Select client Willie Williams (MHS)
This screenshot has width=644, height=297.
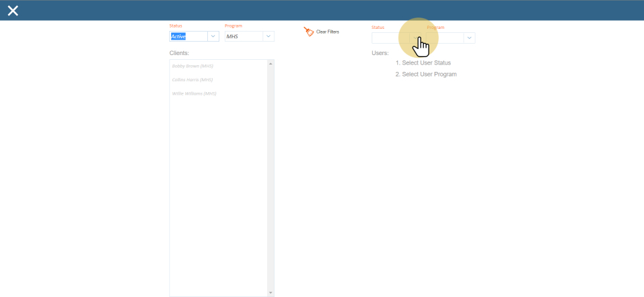pos(194,93)
